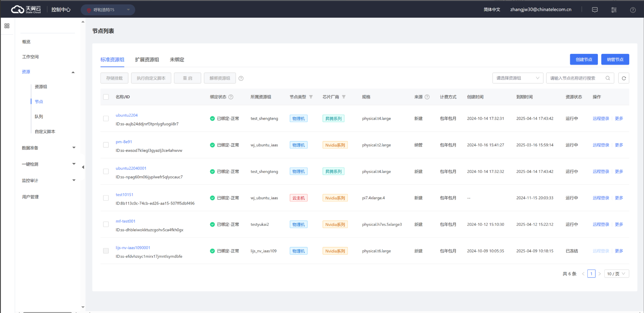Click 远程登录 for ubuntu22040001 row
Image resolution: width=644 pixels, height=313 pixels.
(x=601, y=171)
